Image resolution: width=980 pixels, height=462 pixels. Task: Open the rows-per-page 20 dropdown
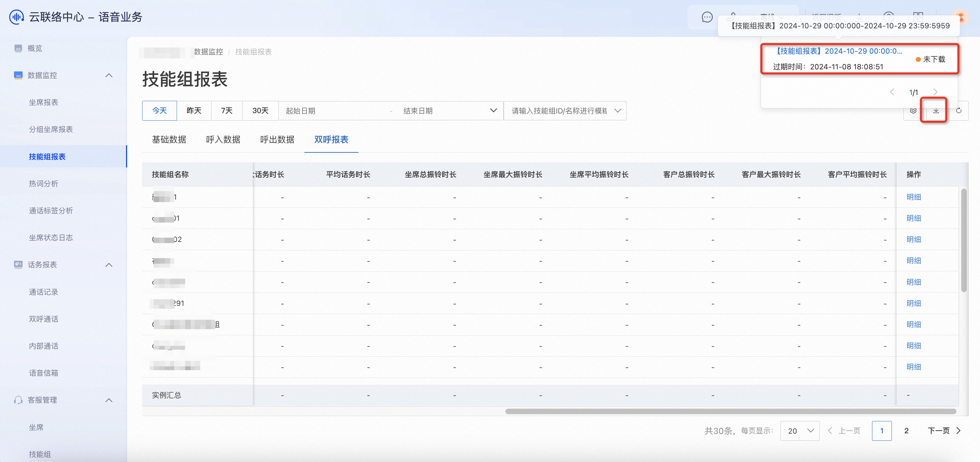click(x=800, y=431)
